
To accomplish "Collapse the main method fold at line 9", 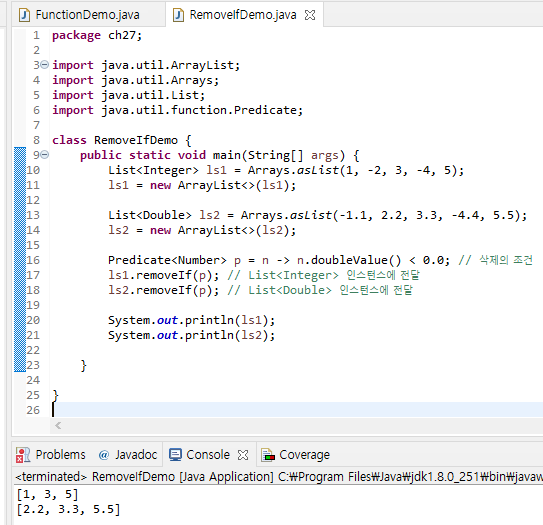I will pyautogui.click(x=45, y=154).
